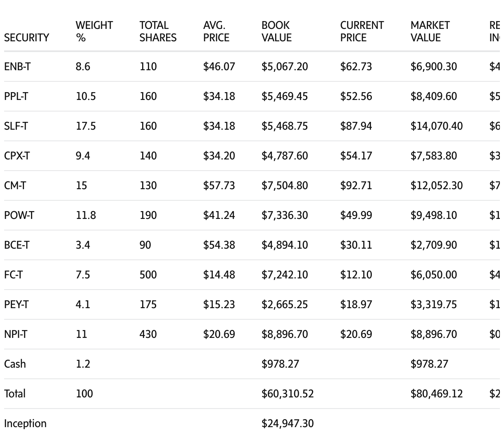Click the POW-T ticker

coord(19,215)
